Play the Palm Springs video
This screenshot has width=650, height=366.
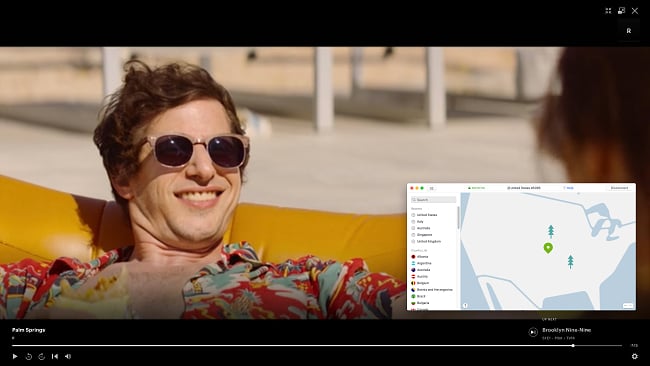point(15,356)
